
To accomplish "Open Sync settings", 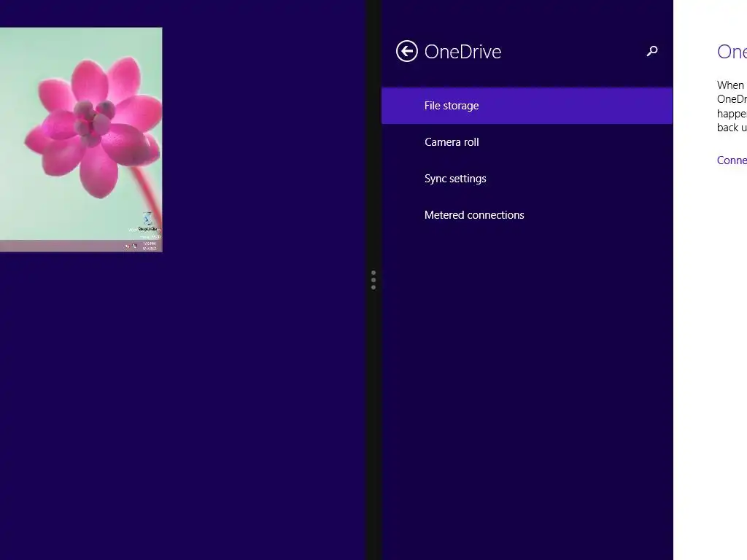I will [x=527, y=179].
